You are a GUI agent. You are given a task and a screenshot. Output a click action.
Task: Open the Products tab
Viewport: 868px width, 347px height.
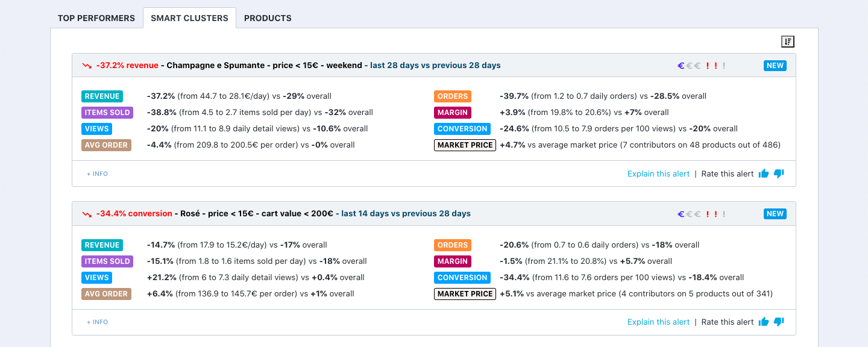[268, 18]
